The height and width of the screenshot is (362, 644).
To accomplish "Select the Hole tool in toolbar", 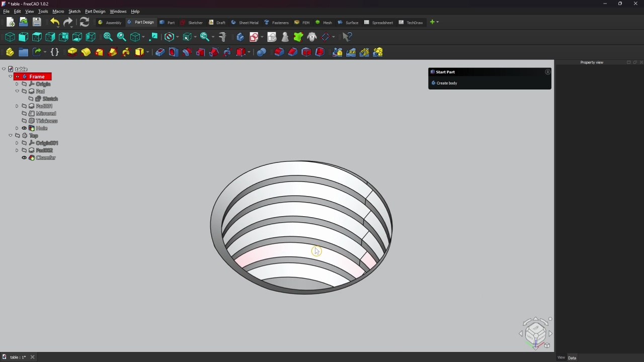I will (x=174, y=52).
